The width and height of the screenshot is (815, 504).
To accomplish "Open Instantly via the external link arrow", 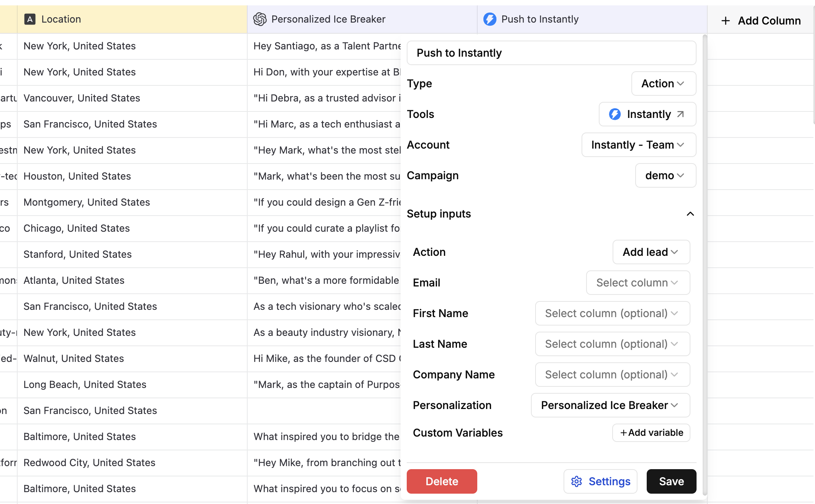I will 680,114.
